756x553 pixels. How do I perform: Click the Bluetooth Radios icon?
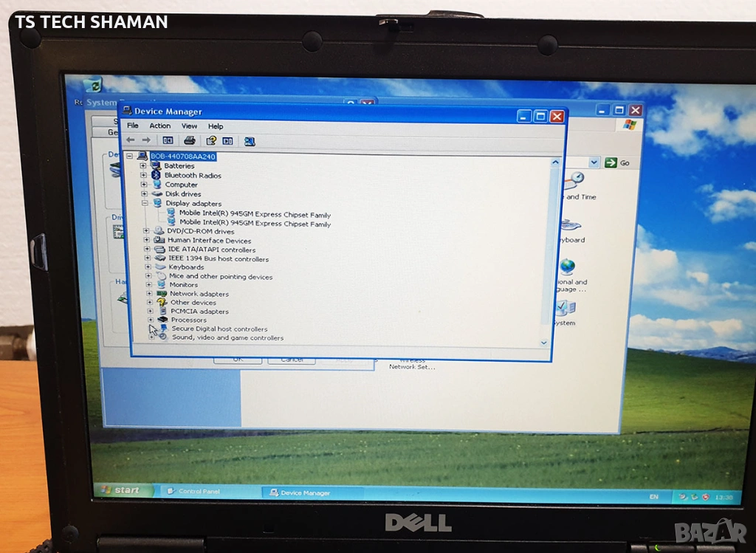click(156, 175)
